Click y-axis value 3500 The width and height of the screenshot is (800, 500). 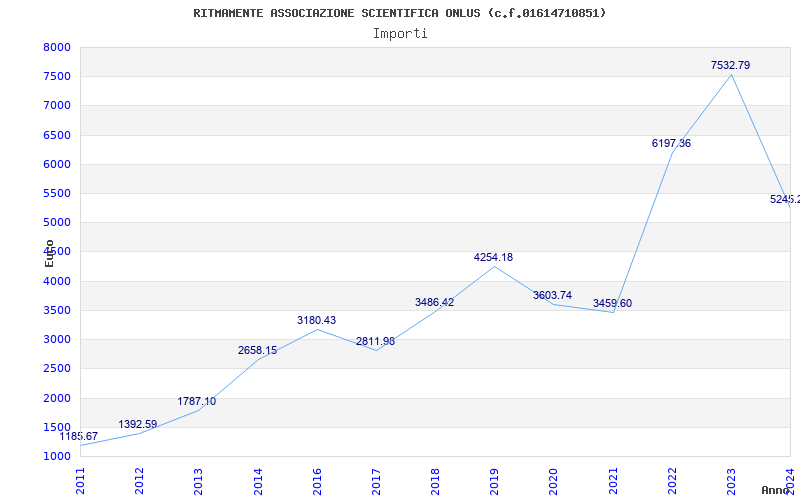click(57, 310)
